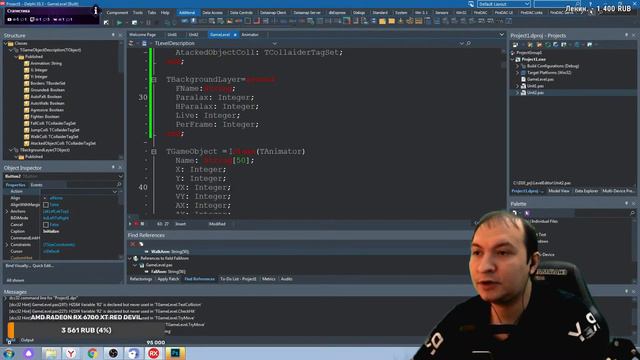Screen dimensions: 640x360
Task: Toggle the AlignWithMargins checkbox
Action: (46, 205)
